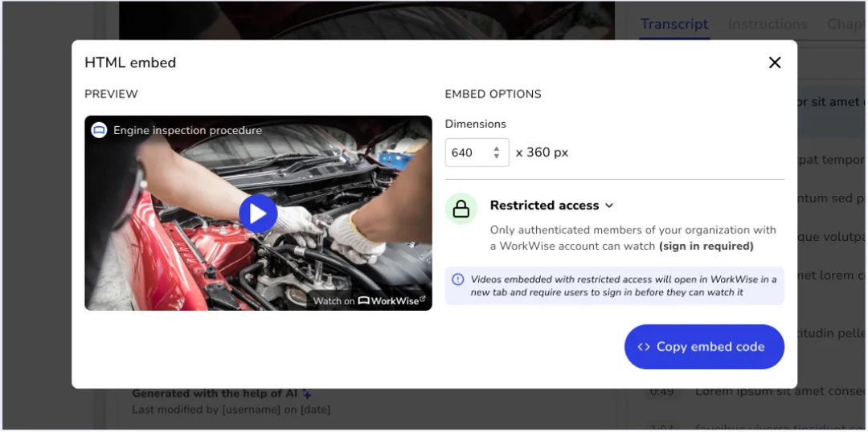Play the Engine inspection procedure preview
This screenshot has height=432, width=868.
tap(258, 214)
